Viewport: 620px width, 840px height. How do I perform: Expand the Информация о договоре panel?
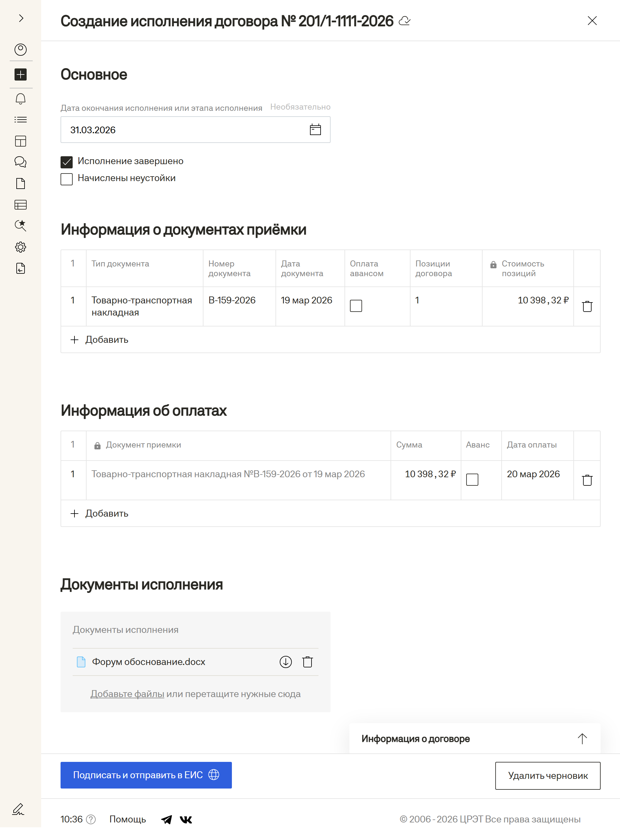tap(582, 739)
